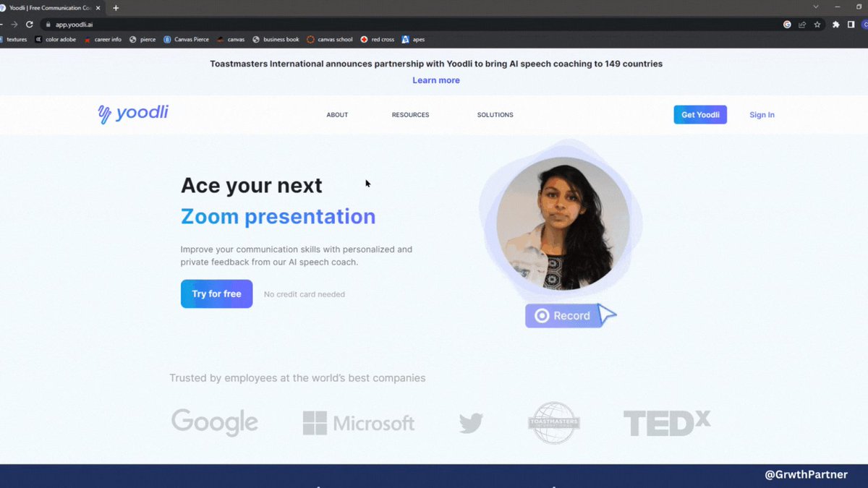Click the Learn more link in banner
Viewport: 868px width, 488px height.
436,80
